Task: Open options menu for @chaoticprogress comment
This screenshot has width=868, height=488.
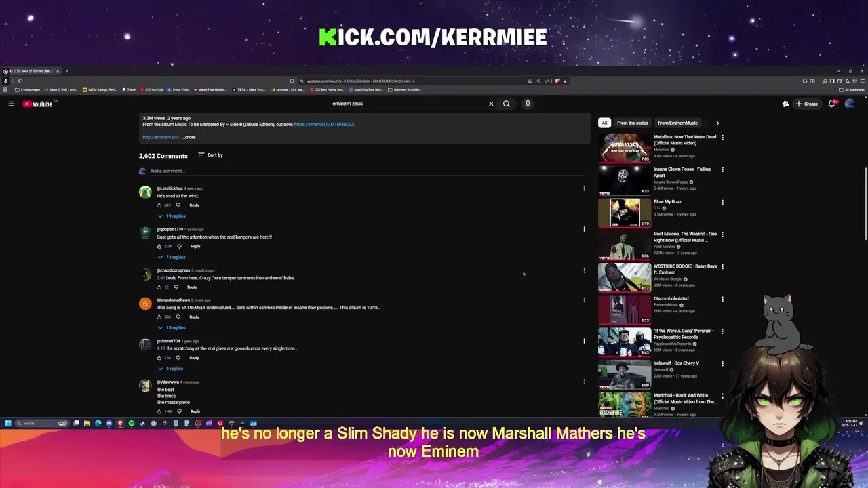Action: pyautogui.click(x=584, y=270)
